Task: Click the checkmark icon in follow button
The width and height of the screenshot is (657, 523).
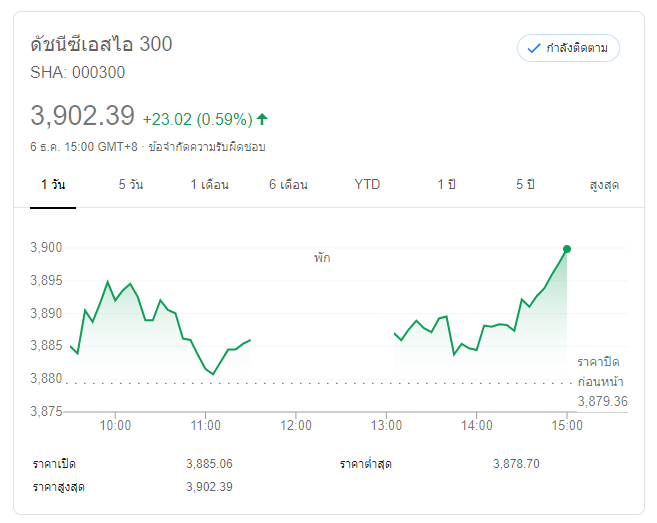Action: [x=534, y=48]
